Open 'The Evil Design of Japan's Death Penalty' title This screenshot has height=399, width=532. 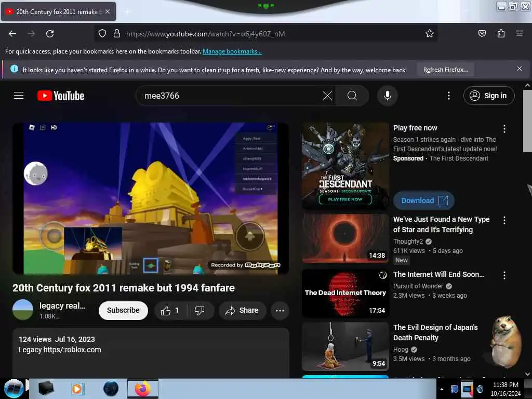click(x=435, y=332)
